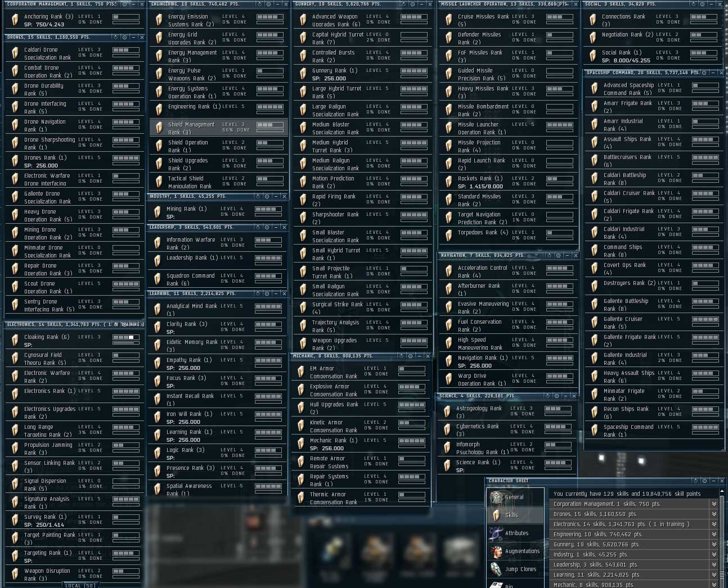The height and width of the screenshot is (588, 728).
Task: Select the Afterburner skill book icon
Action: 448,290
